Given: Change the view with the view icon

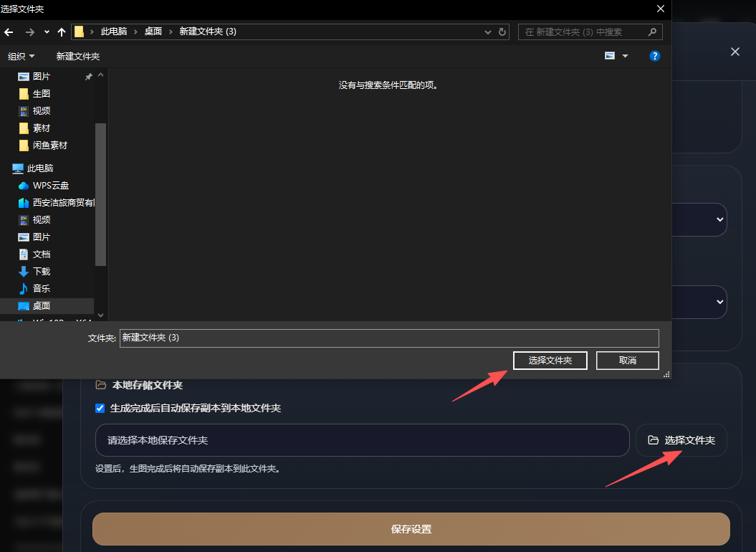Looking at the screenshot, I should (x=610, y=56).
